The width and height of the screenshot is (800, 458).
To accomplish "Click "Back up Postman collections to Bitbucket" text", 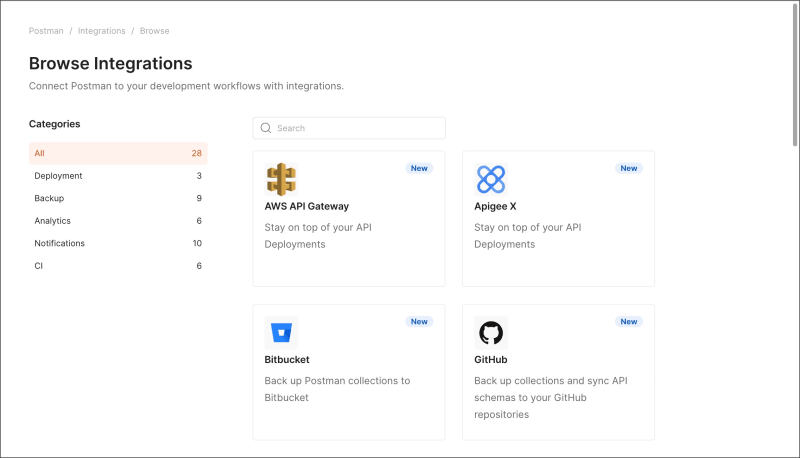I will click(337, 389).
